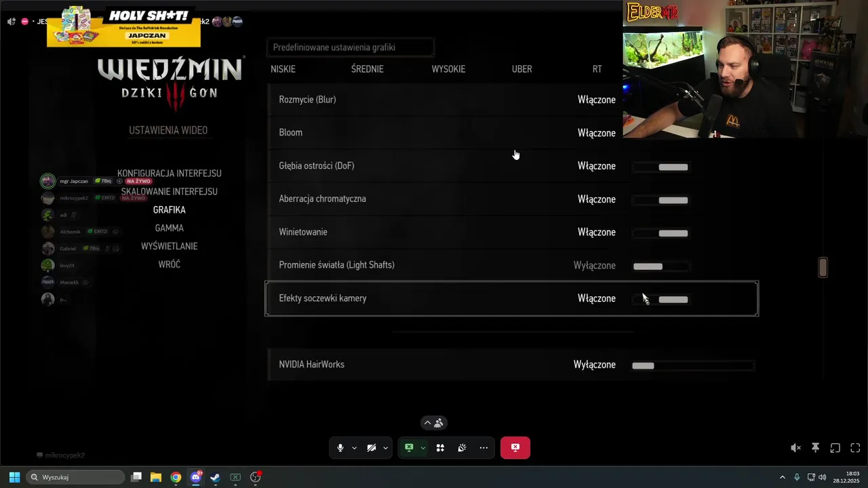The width and height of the screenshot is (868, 488).
Task: Open Steam from the taskbar
Action: (x=215, y=477)
